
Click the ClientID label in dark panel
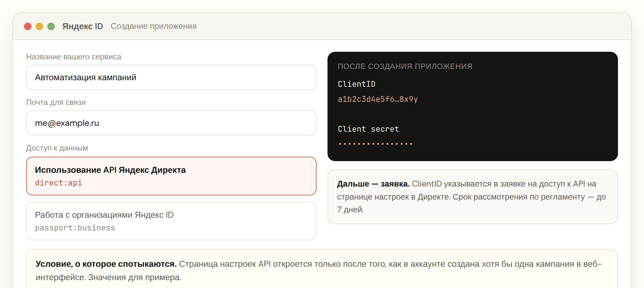click(x=357, y=84)
